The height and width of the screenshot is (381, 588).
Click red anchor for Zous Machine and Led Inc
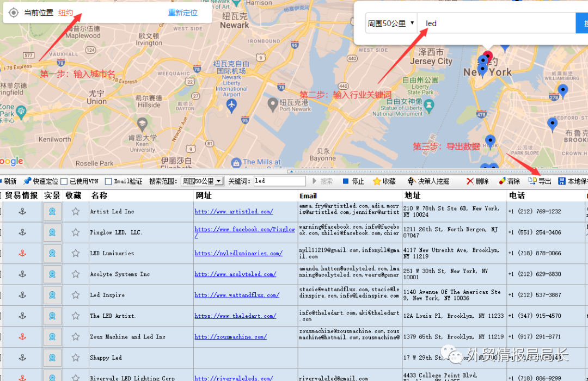pos(22,337)
